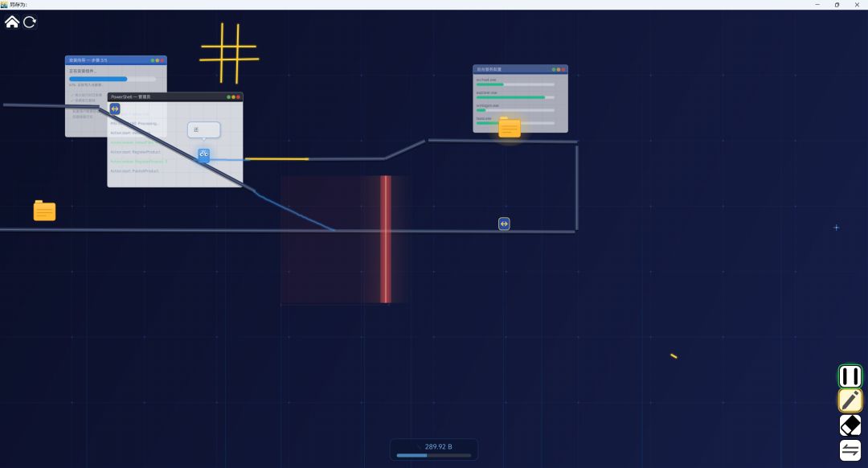Click the direction arrow block on lower track

(504, 224)
